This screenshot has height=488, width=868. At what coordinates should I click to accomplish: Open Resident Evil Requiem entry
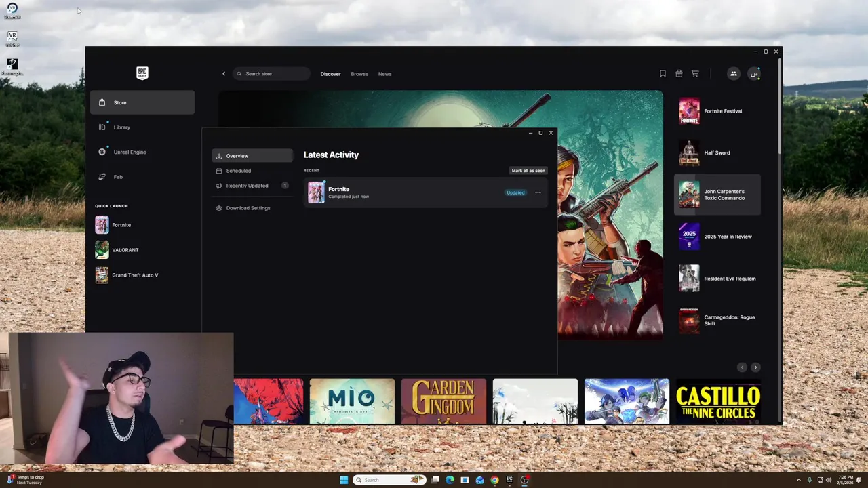pyautogui.click(x=717, y=279)
